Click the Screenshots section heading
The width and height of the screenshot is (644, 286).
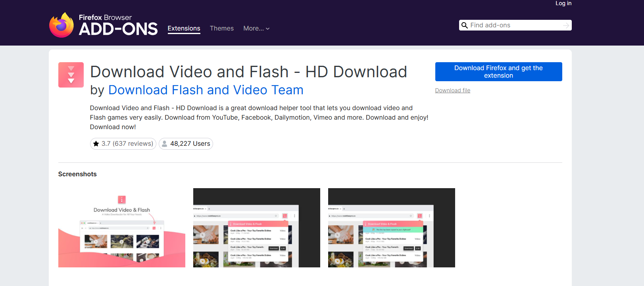pos(77,174)
